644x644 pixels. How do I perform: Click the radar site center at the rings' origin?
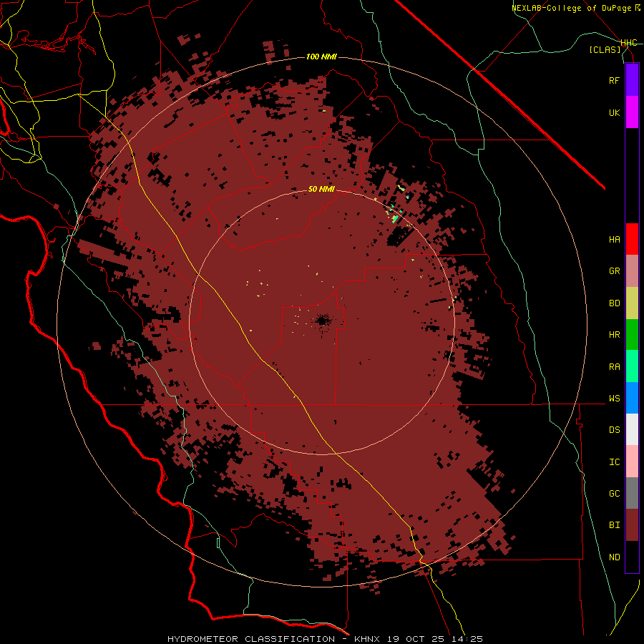(x=322, y=321)
